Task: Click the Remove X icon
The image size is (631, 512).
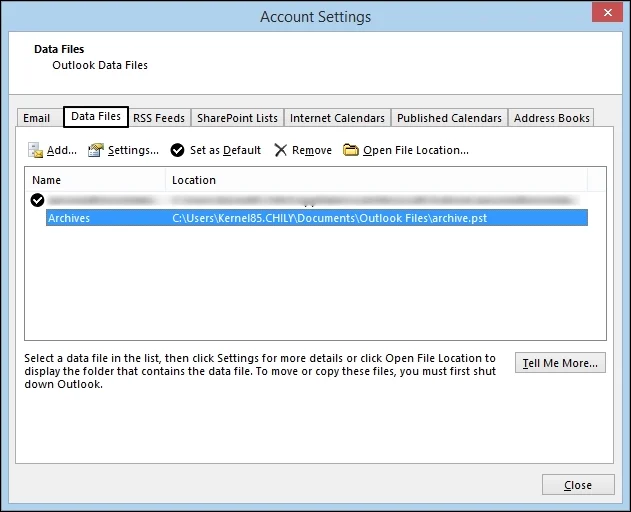Action: click(280, 150)
